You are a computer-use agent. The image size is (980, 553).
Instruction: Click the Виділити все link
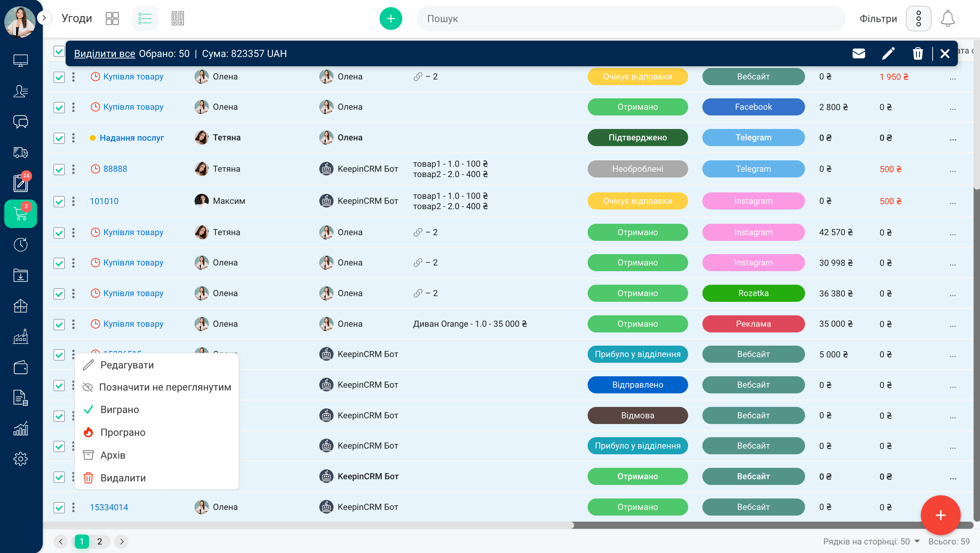(105, 54)
